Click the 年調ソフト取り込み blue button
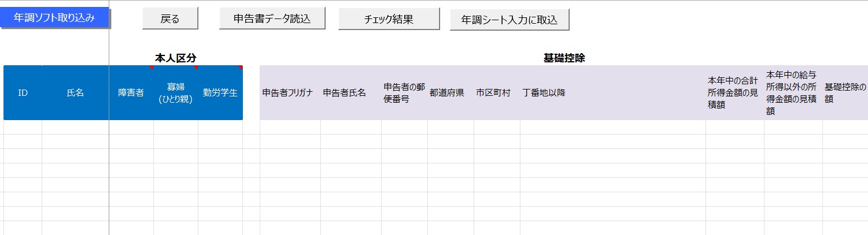Viewport: 868px width, 235px height. point(54,18)
